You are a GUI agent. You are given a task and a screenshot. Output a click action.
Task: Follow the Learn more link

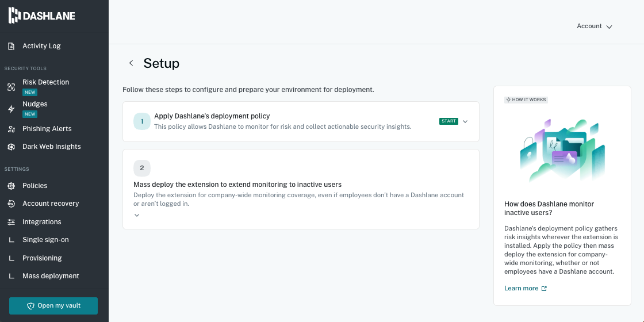(x=526, y=288)
